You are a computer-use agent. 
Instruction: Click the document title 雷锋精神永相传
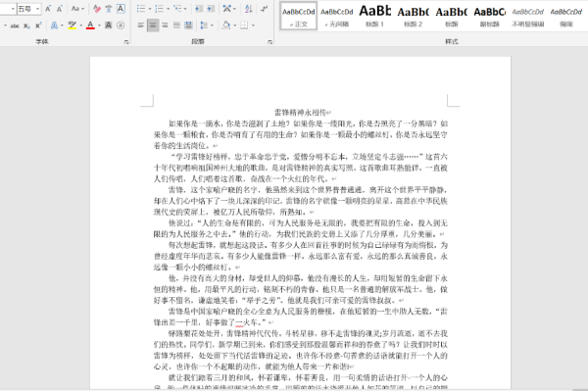[x=301, y=112]
